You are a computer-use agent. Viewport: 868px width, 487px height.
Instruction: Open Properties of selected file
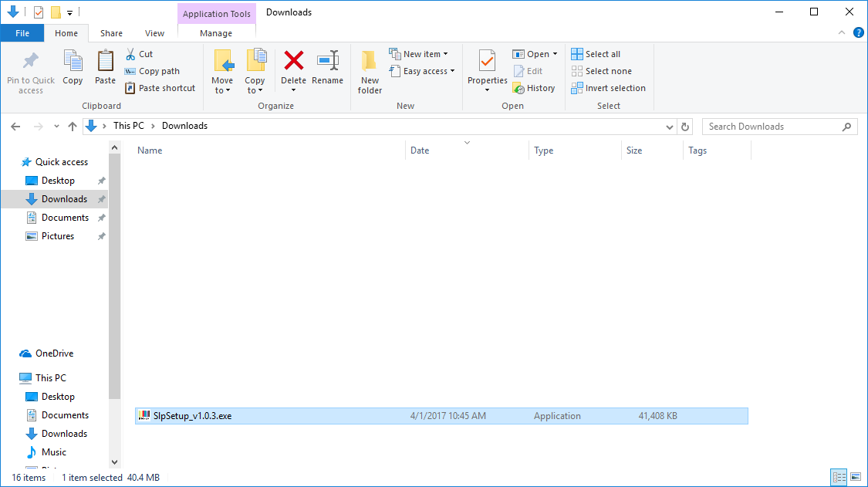pos(487,62)
